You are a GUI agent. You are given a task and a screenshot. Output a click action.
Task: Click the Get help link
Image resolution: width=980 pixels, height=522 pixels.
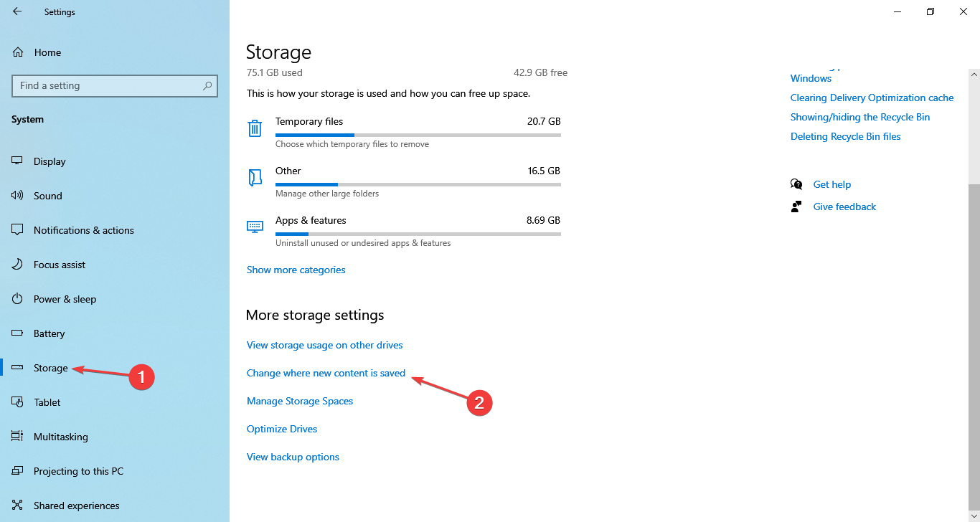click(831, 184)
